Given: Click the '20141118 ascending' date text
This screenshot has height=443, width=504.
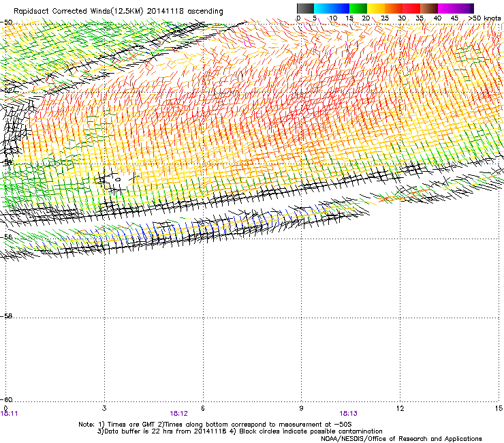Looking at the screenshot, I should click(185, 12).
